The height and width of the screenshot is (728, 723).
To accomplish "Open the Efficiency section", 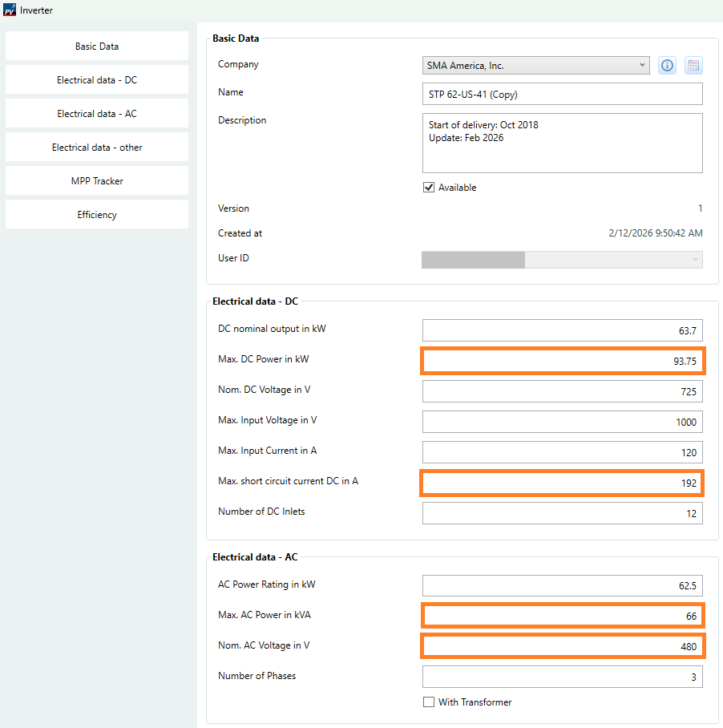I will [97, 215].
